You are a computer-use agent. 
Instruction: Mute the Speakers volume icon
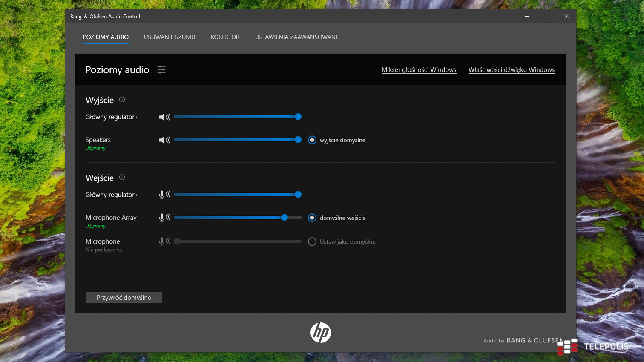164,140
